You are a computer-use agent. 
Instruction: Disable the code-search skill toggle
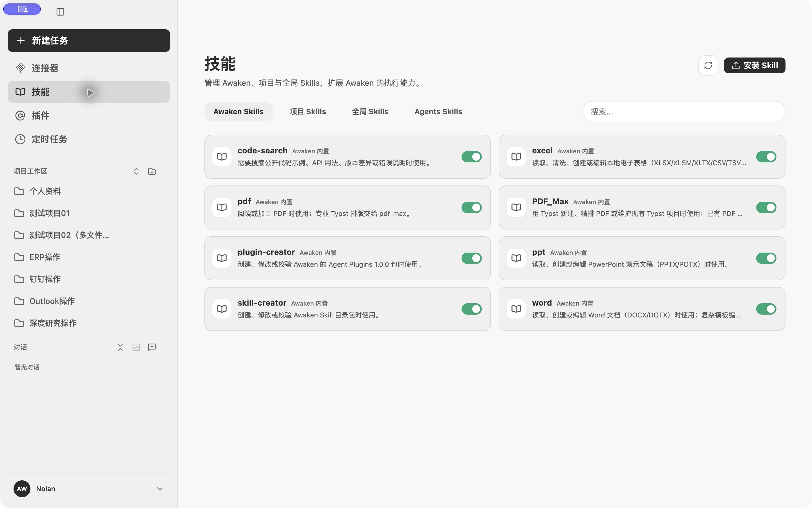[471, 156]
